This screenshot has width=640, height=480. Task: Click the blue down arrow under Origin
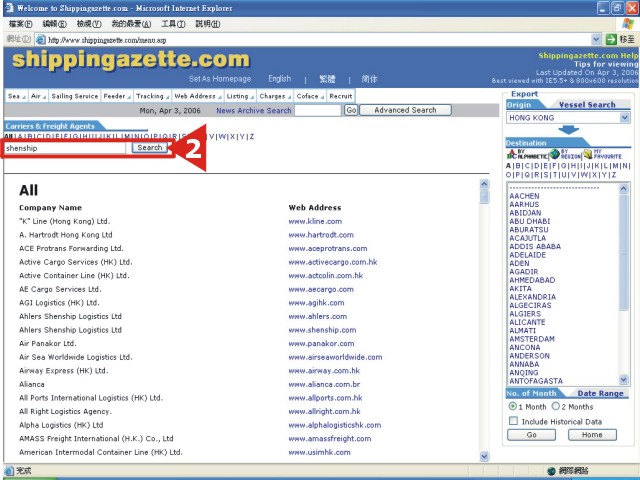(568, 130)
